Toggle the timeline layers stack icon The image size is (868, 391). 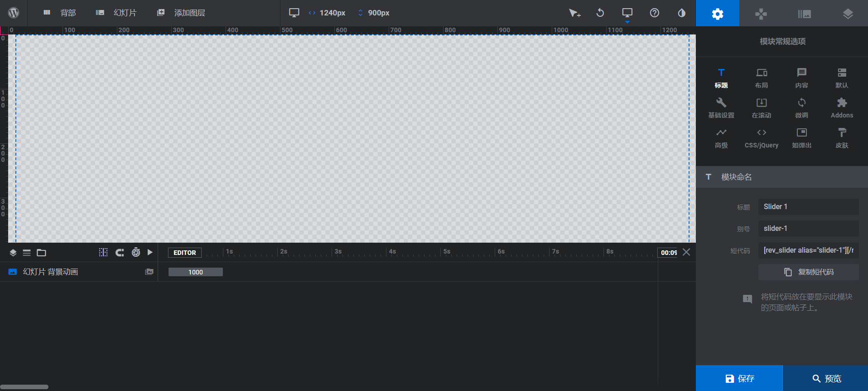(13, 253)
